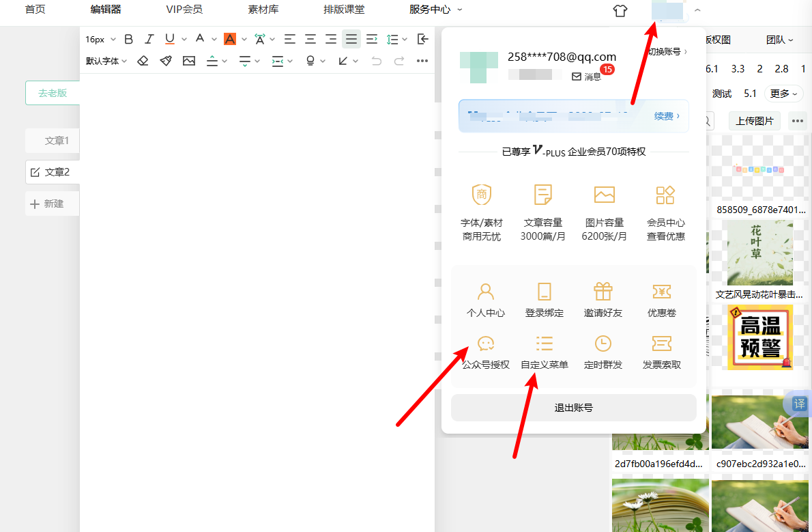Click the 退出账号 logout button
812x532 pixels.
[x=573, y=408]
